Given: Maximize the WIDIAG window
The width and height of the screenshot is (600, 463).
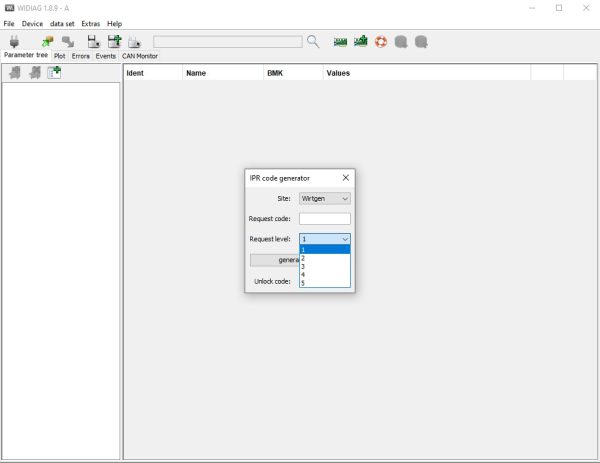Looking at the screenshot, I should (x=559, y=8).
